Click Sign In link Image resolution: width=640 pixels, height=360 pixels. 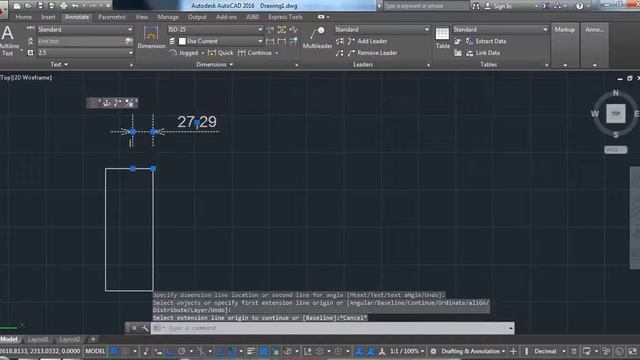coord(502,6)
